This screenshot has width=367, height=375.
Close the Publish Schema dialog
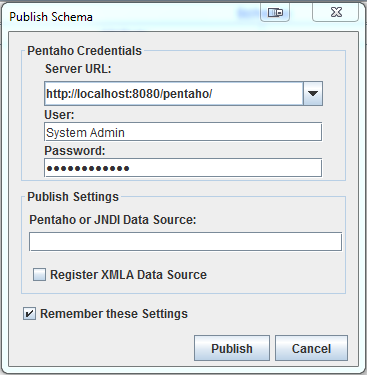[336, 13]
